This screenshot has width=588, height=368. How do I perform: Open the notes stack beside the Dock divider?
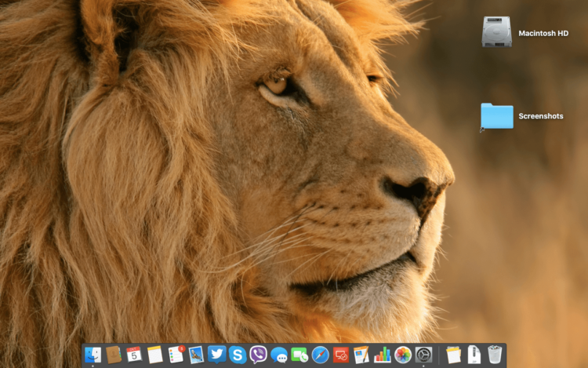(x=453, y=355)
